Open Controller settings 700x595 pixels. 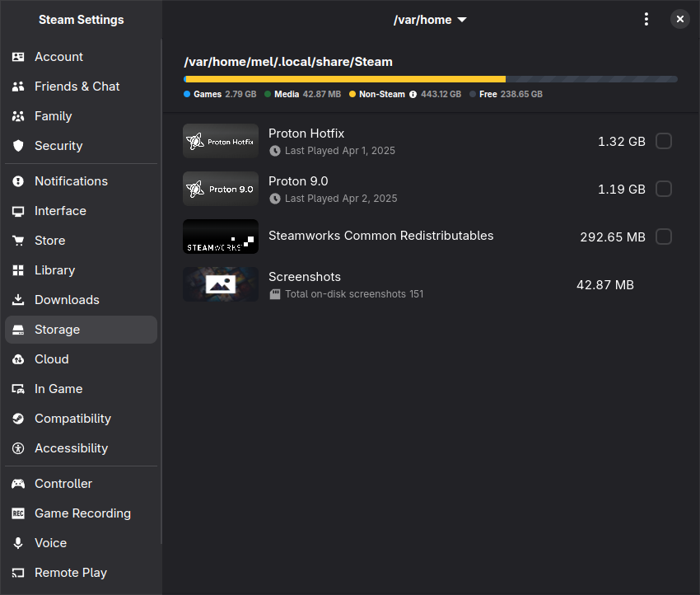click(81, 484)
